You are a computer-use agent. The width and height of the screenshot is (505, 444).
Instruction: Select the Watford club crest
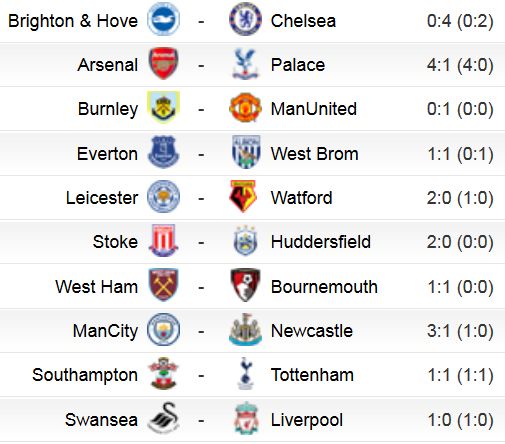pos(243,196)
